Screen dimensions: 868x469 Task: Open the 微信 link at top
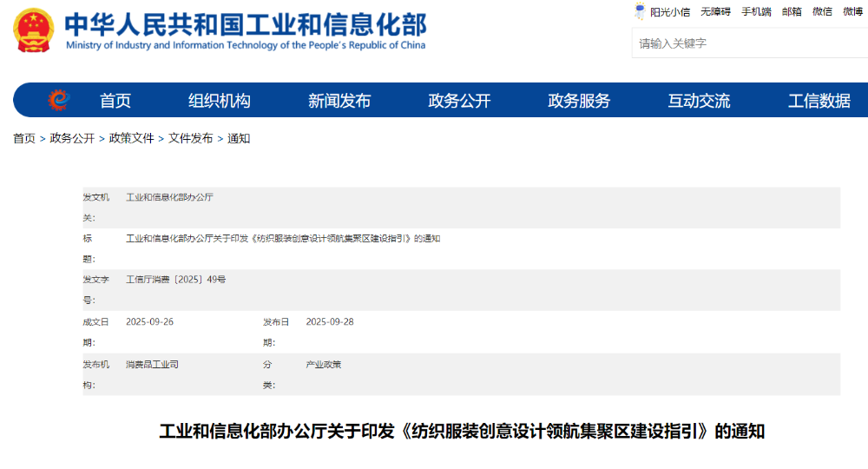pos(822,11)
